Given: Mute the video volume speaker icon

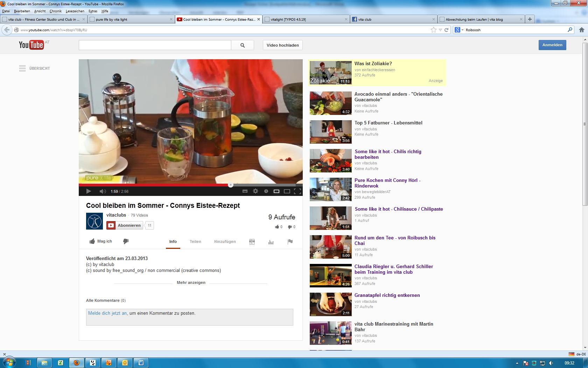Looking at the screenshot, I should pyautogui.click(x=102, y=191).
